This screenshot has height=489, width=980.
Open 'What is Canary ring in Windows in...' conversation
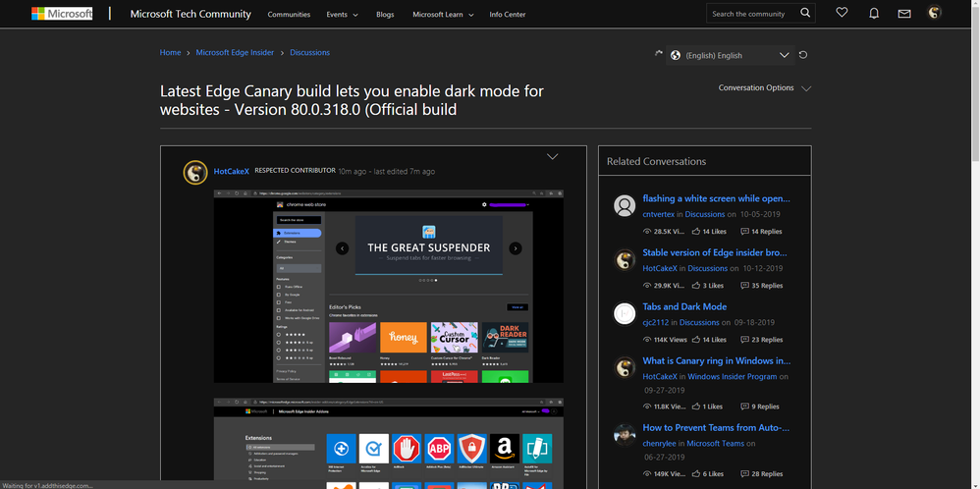tap(716, 360)
